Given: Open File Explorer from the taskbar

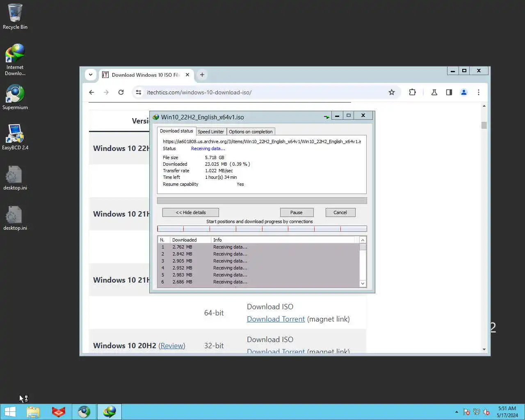Looking at the screenshot, I should [33, 412].
